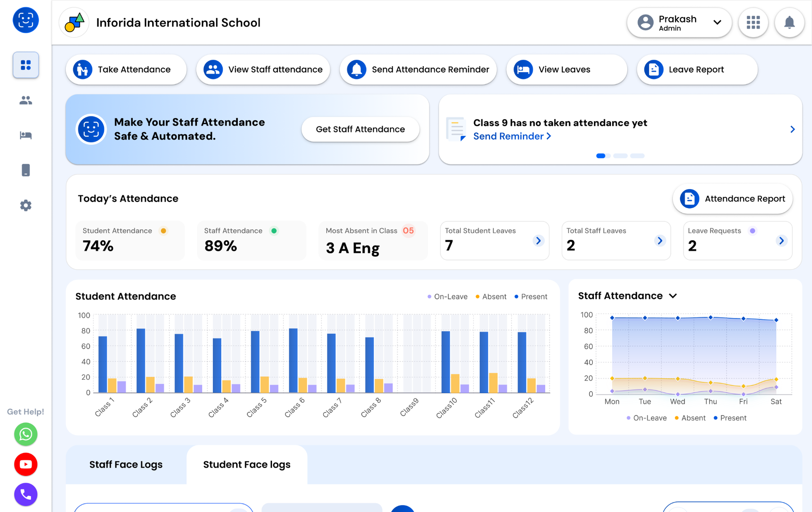Select the Student Face logs tab
Image resolution: width=812 pixels, height=512 pixels.
point(247,465)
